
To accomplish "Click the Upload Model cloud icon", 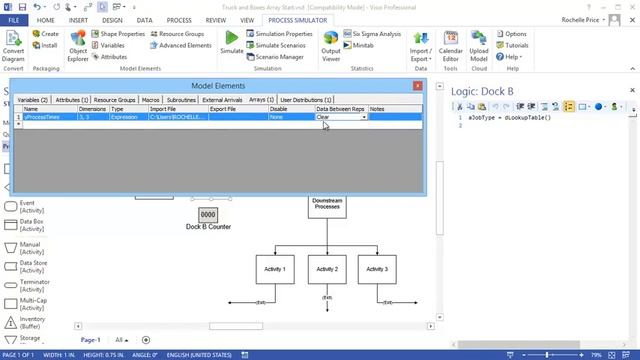I will [479, 46].
